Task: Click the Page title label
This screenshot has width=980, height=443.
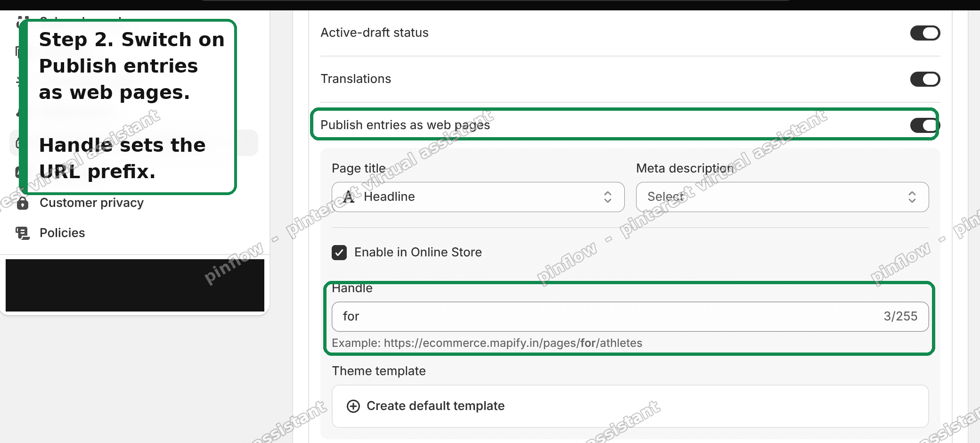Action: point(359,168)
